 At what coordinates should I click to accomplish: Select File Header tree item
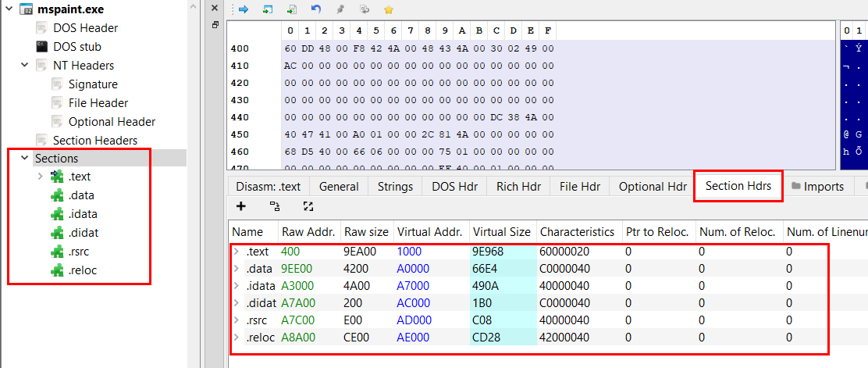(x=98, y=103)
